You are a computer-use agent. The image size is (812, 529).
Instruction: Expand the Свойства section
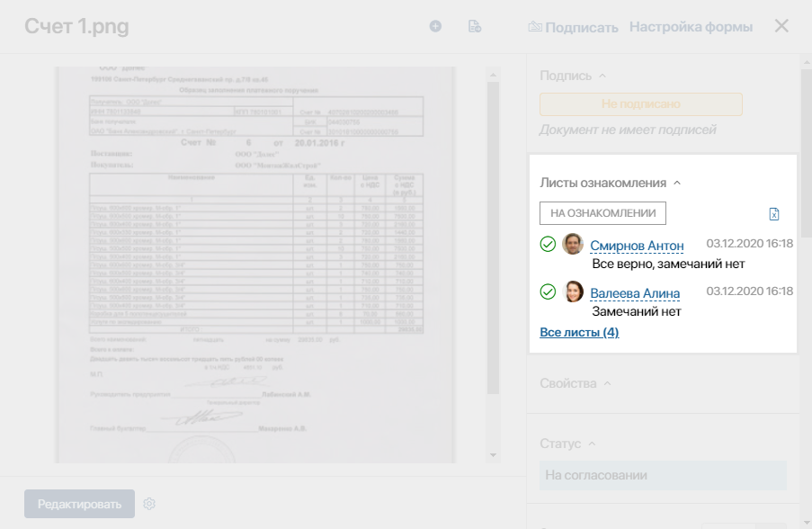pos(607,384)
